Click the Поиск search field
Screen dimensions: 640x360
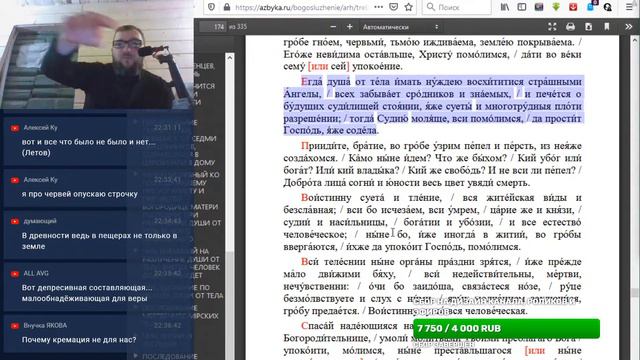coord(456,7)
